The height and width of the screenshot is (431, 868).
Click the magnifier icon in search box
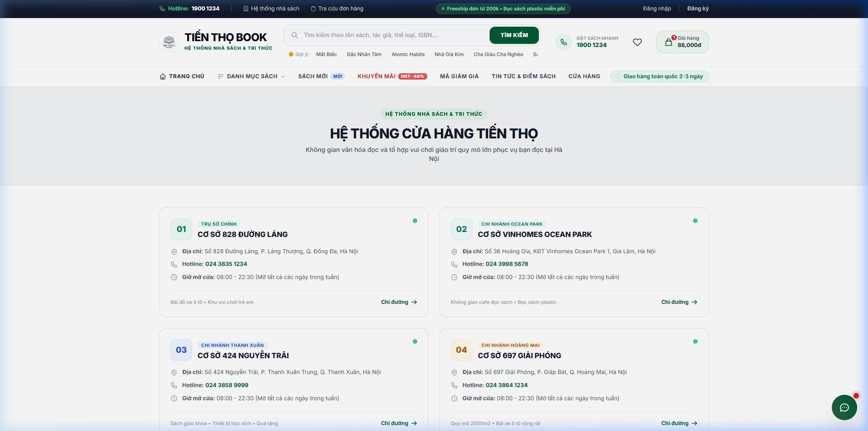295,35
